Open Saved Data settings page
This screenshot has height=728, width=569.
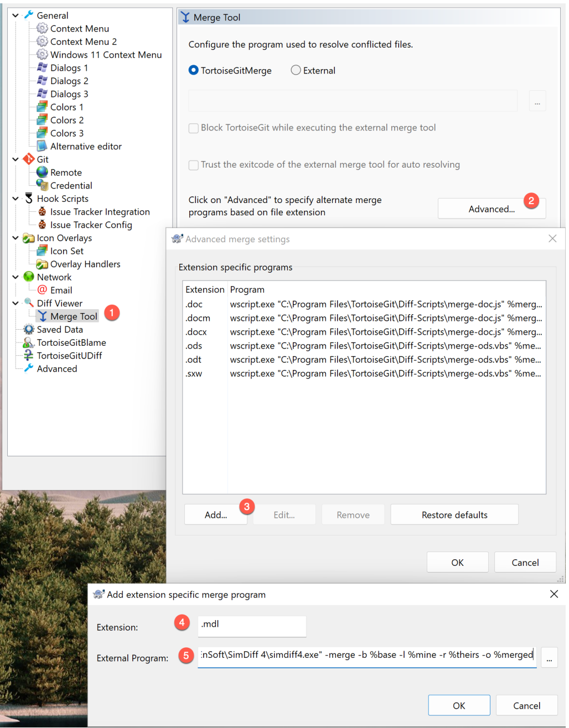click(60, 329)
